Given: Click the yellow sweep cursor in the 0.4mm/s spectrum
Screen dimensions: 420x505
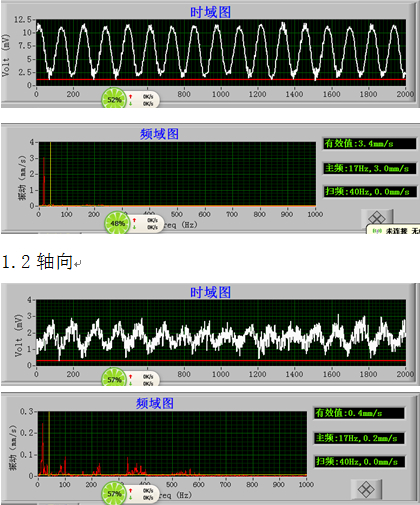Looking at the screenshot, I should coord(49,443).
